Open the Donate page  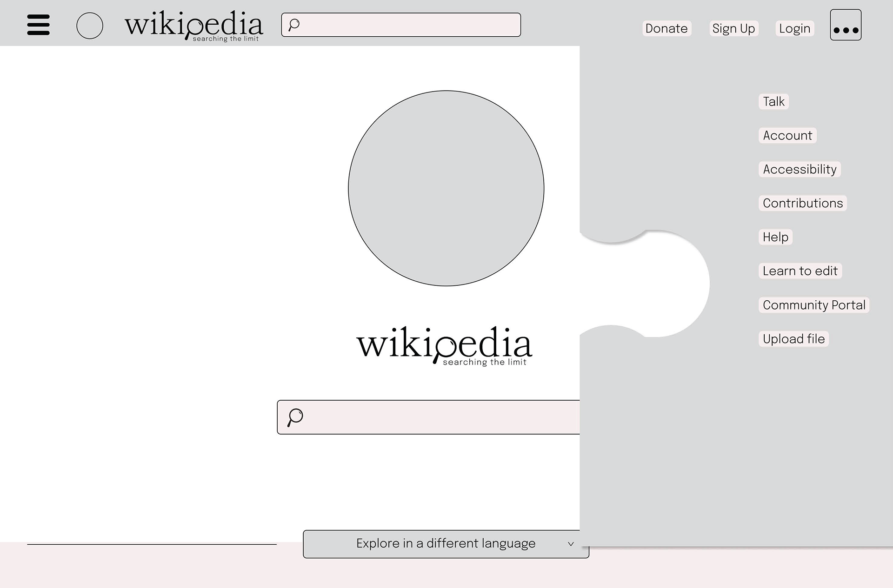pyautogui.click(x=666, y=28)
